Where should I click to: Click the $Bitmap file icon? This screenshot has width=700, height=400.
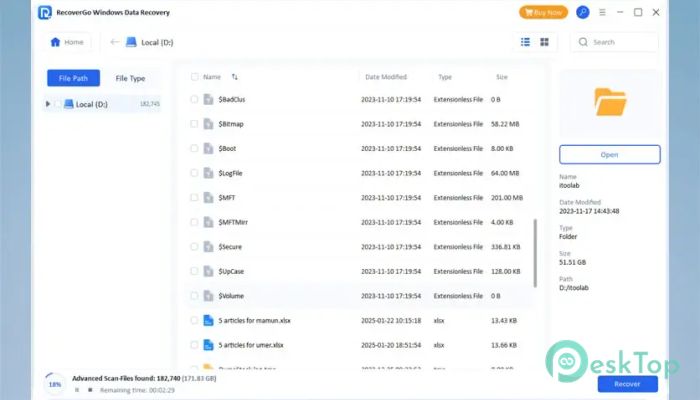click(x=208, y=124)
